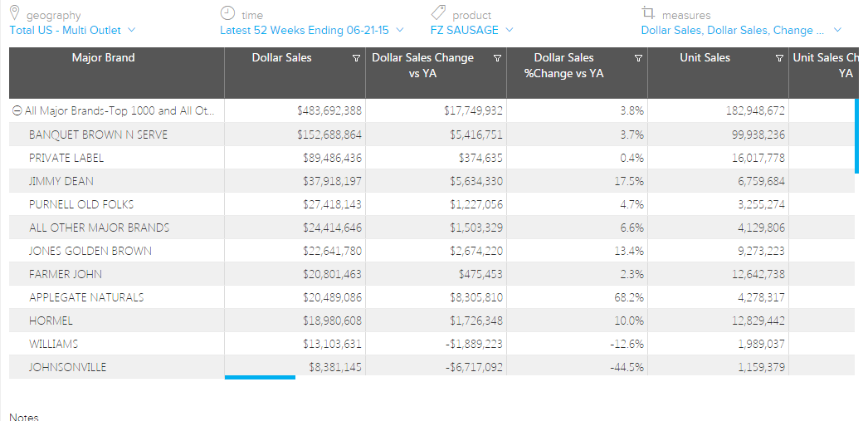Viewport: 868px width, 421px height.
Task: Select the JIMMY DEAN brand row
Action: click(61, 181)
